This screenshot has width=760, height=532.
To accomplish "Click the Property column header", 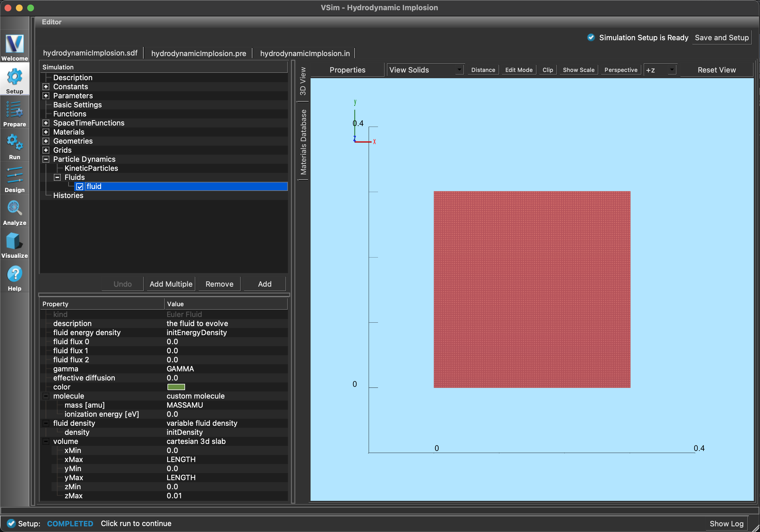I will point(102,304).
